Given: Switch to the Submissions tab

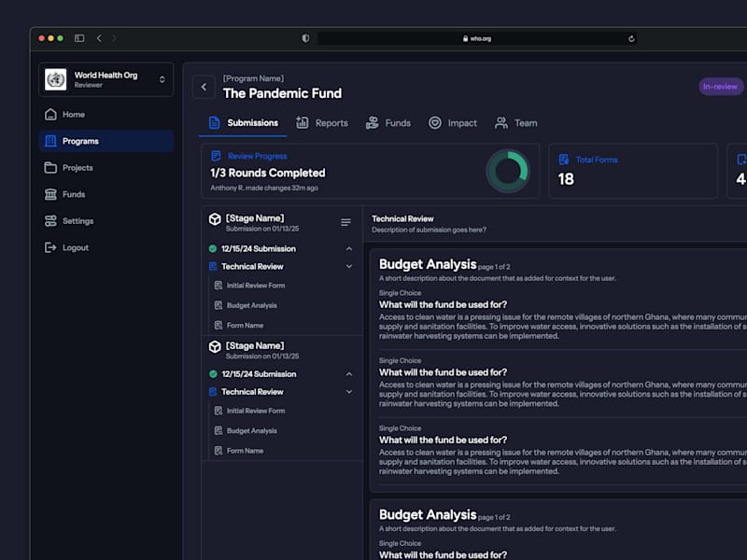Looking at the screenshot, I should 243,123.
